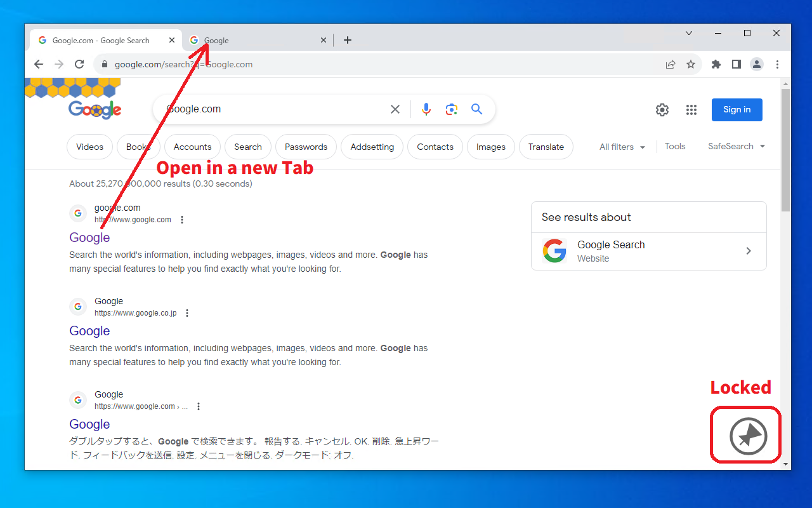Expand the All filters dropdown
The height and width of the screenshot is (508, 812).
[622, 147]
